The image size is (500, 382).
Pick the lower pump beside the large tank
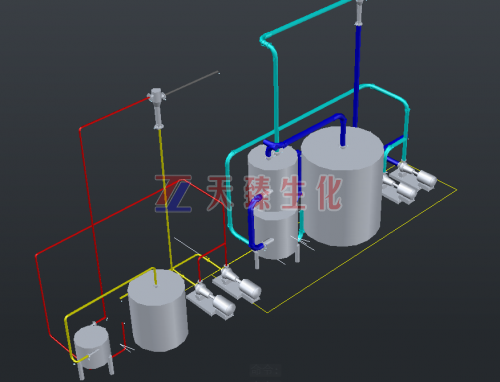399,189
